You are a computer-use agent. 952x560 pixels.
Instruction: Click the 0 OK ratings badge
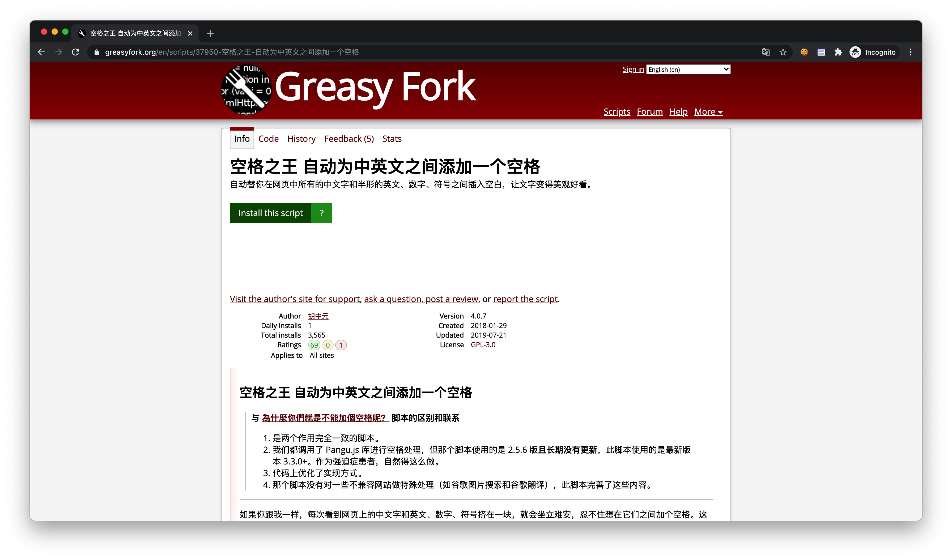point(328,345)
